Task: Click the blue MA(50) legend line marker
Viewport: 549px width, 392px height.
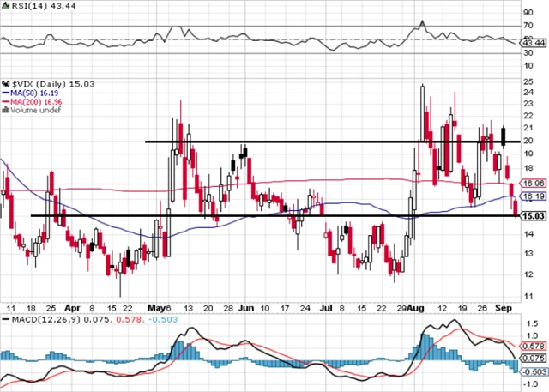Action: (x=4, y=92)
